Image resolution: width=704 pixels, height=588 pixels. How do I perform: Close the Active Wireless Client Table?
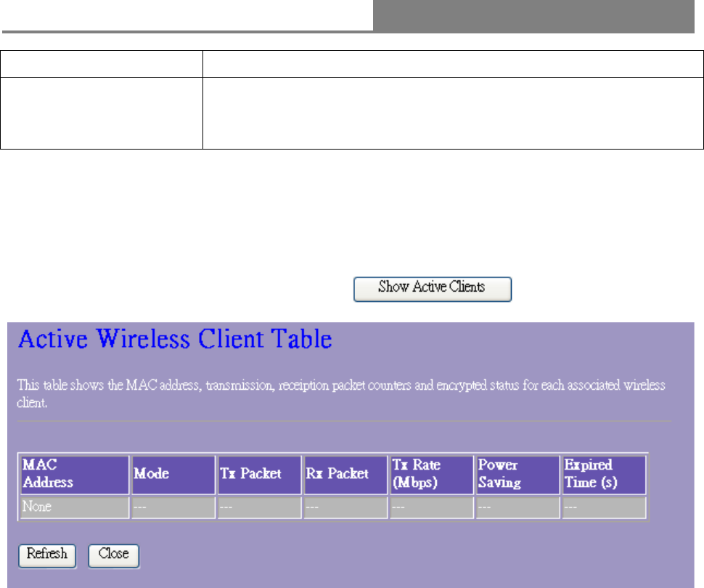pyautogui.click(x=114, y=556)
